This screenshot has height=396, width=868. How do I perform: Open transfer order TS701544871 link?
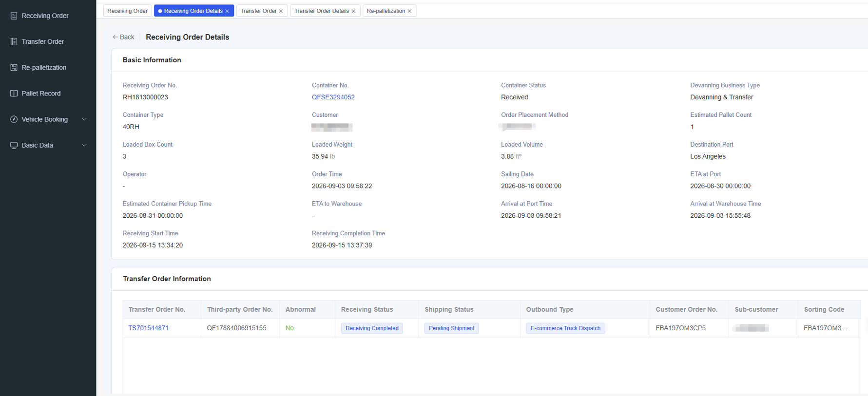pos(149,328)
